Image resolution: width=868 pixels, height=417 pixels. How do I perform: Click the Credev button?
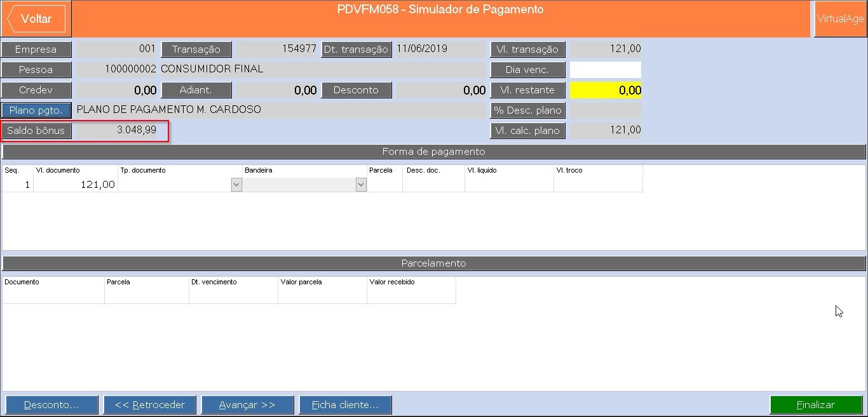(36, 90)
